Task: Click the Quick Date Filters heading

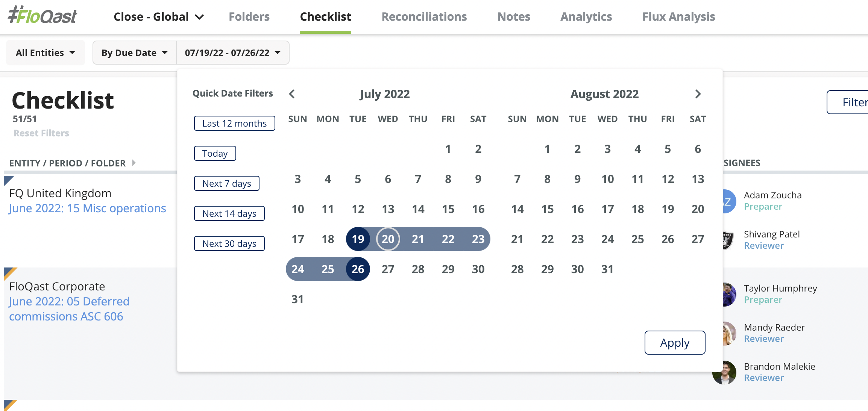Action: point(233,93)
